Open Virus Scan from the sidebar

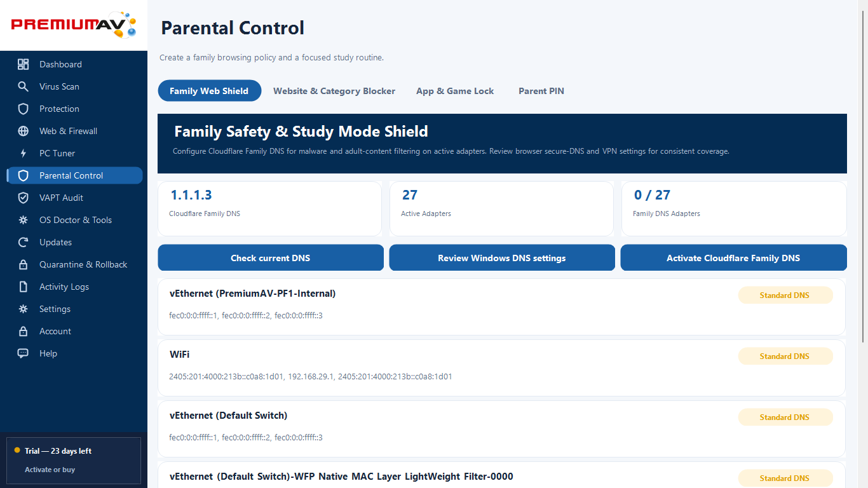point(74,86)
